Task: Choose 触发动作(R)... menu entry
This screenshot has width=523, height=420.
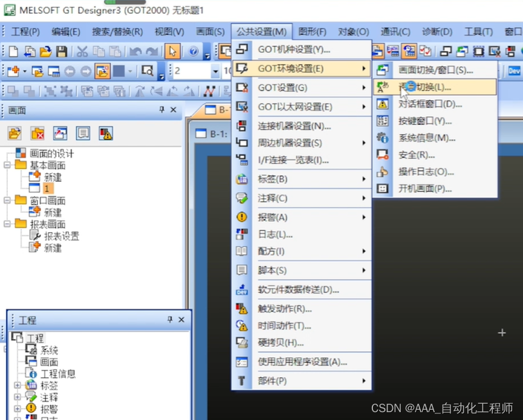Action: 302,309
